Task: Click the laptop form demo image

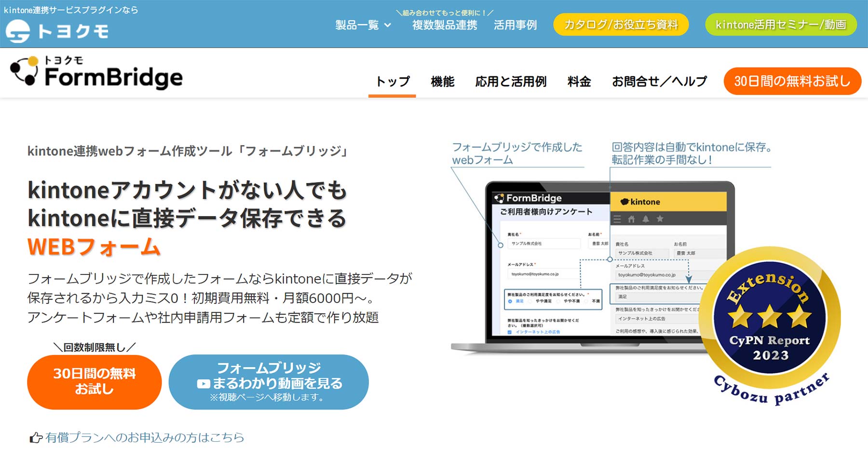Action: click(593, 268)
